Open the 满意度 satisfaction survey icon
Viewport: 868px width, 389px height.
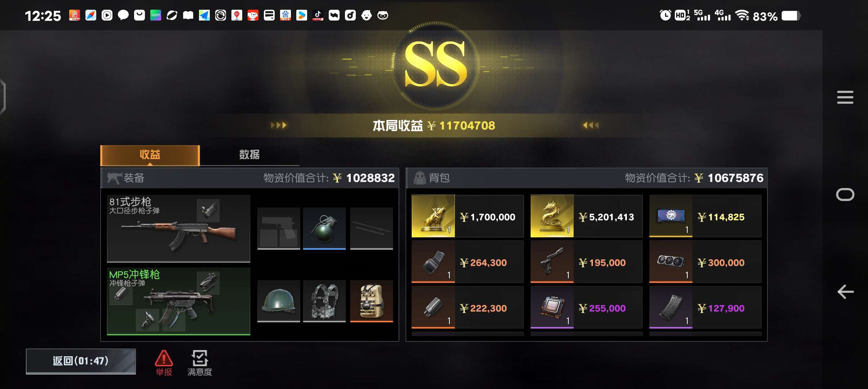point(200,363)
